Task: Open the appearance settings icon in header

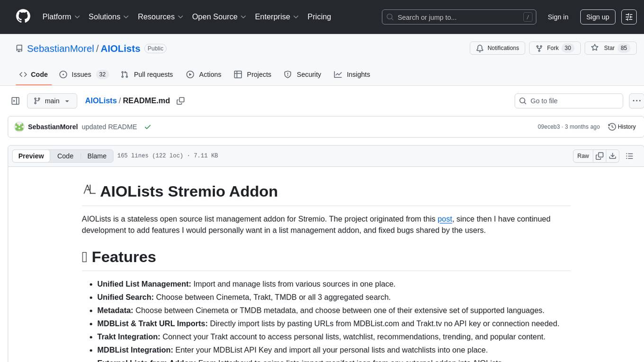Action: [629, 17]
